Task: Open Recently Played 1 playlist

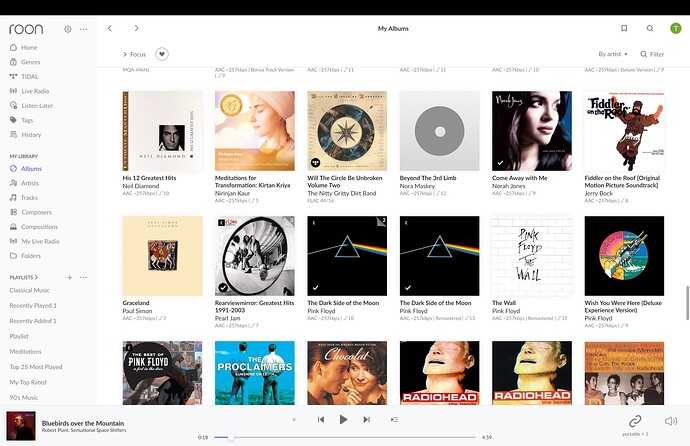Action: coord(33,306)
